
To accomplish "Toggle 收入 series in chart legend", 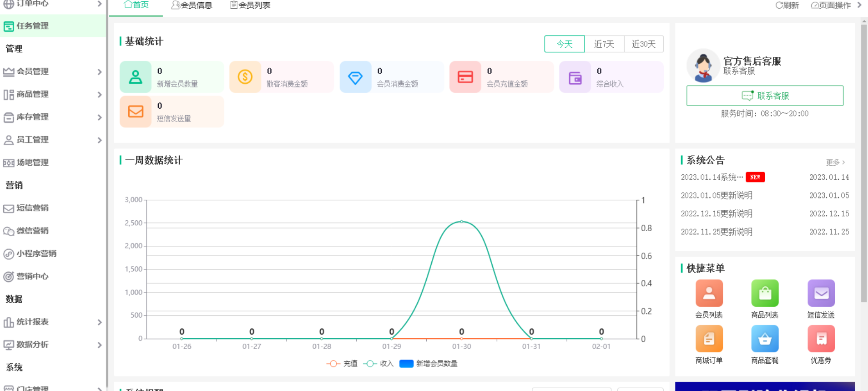I will coord(378,364).
